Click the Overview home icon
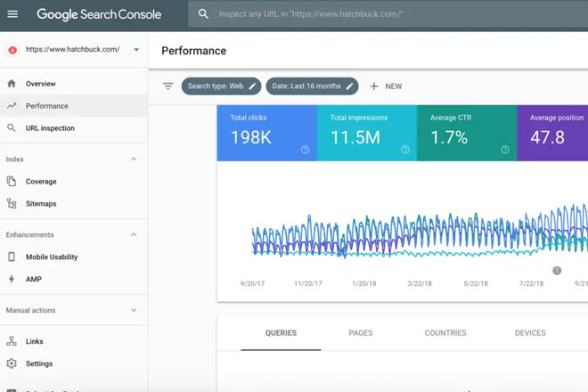 point(12,83)
